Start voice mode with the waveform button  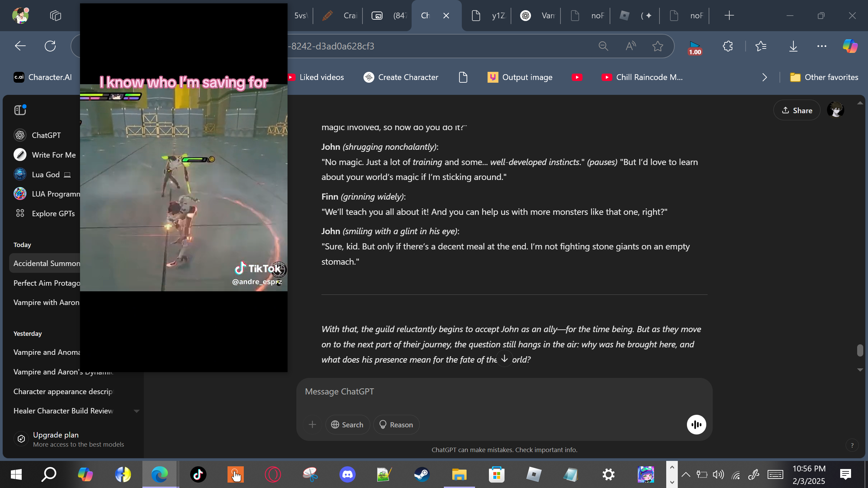pyautogui.click(x=696, y=425)
